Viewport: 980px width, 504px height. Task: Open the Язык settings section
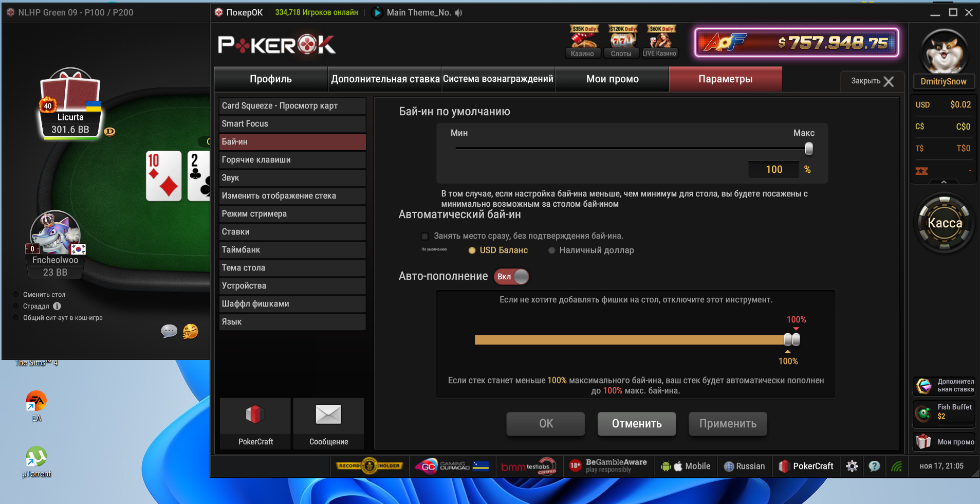point(292,322)
